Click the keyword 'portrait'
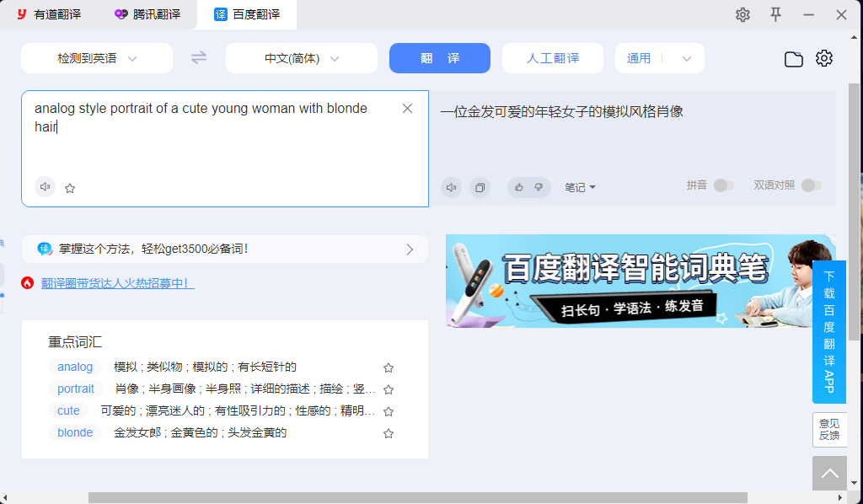Screen dimensions: 863x504 (x=76, y=389)
